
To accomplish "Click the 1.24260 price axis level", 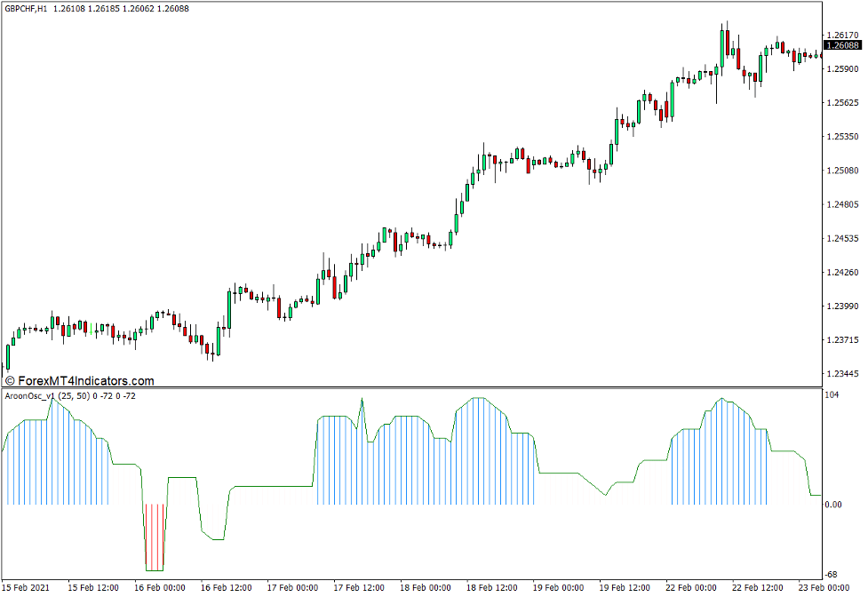I will (x=842, y=273).
